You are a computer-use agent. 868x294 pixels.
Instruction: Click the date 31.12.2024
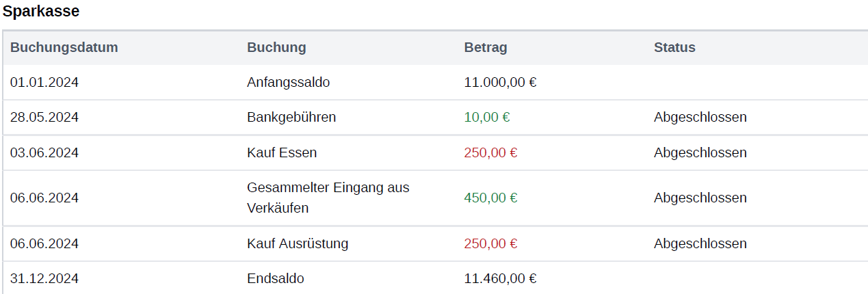(44, 279)
